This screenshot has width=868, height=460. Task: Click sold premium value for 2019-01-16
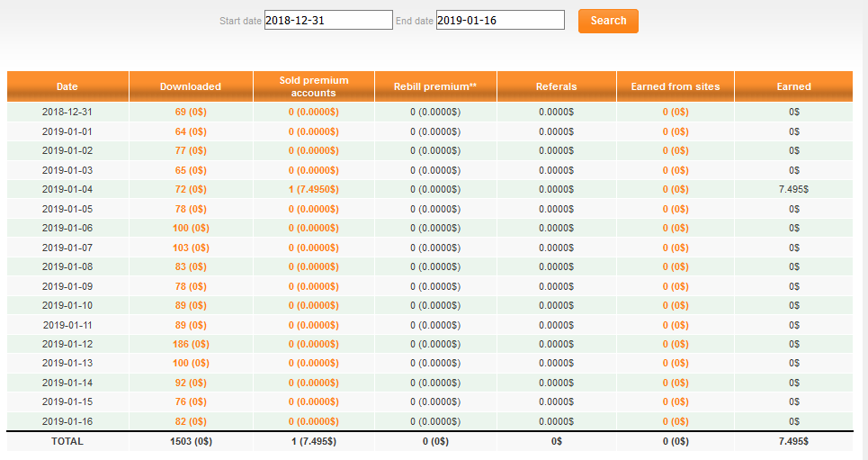313,422
